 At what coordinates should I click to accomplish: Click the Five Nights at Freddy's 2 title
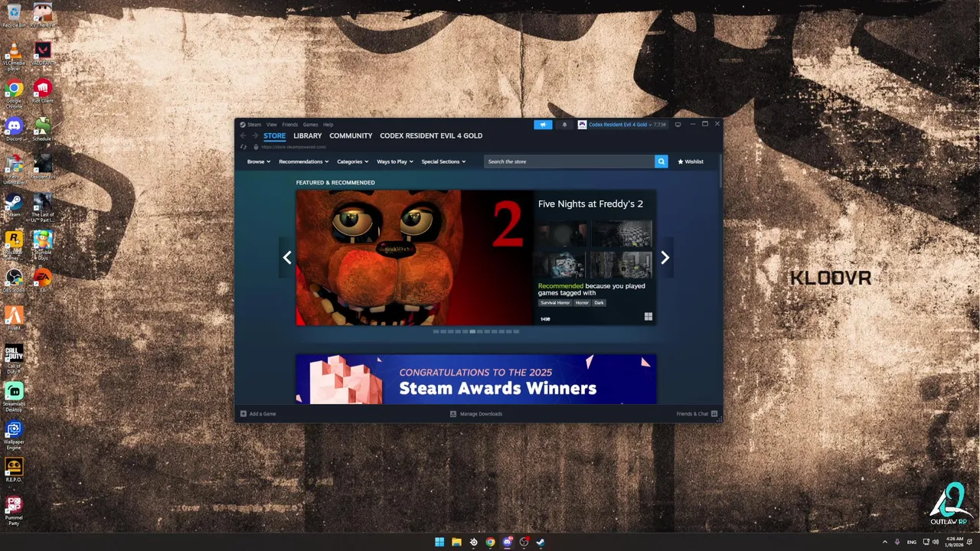tap(590, 204)
